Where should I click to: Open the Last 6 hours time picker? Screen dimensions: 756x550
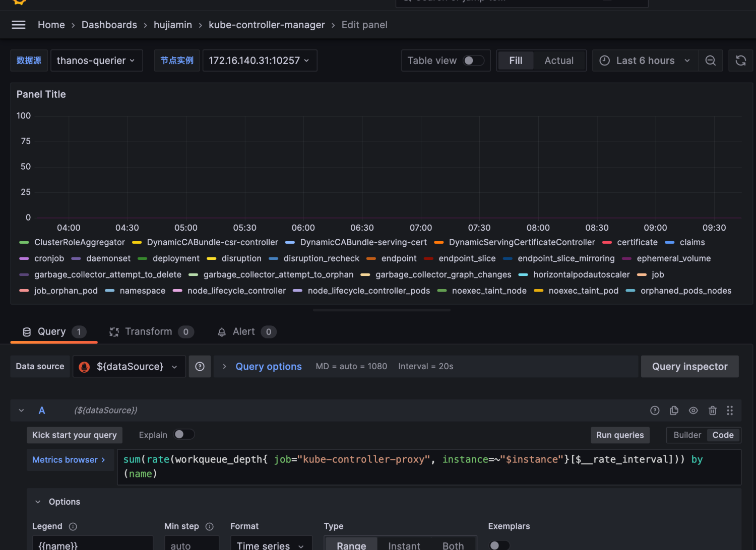645,60
